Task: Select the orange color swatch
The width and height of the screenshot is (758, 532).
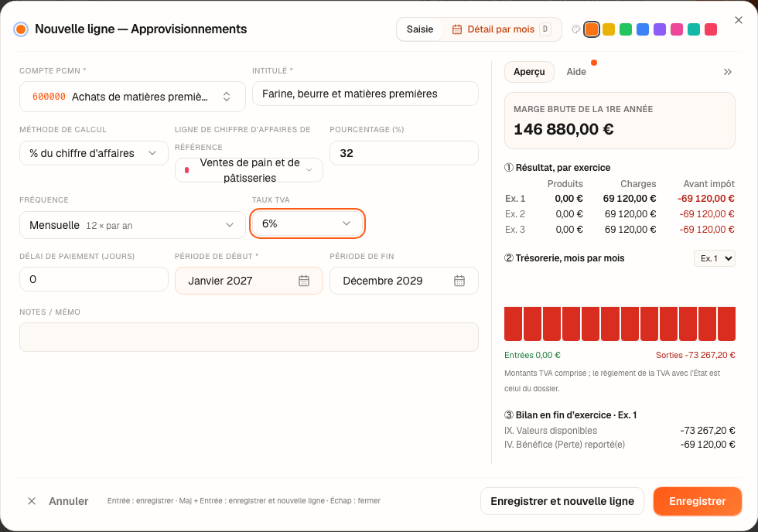Action: 592,29
